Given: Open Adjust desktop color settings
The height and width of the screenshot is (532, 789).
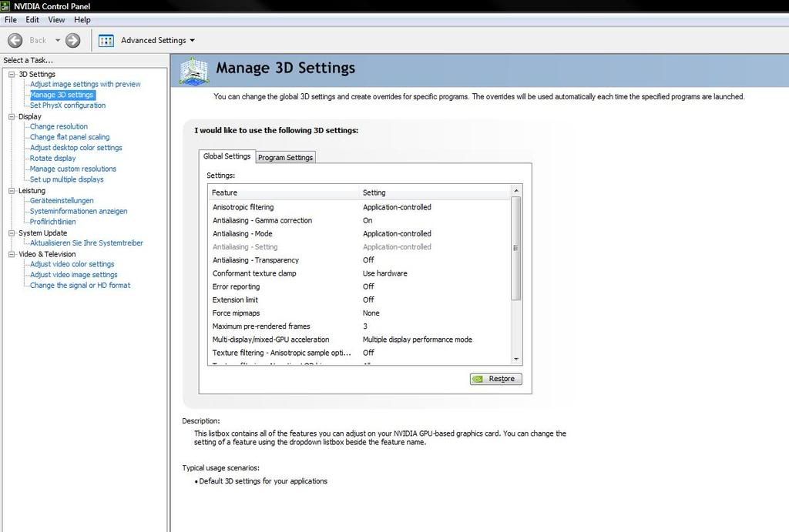Looking at the screenshot, I should tap(76, 147).
